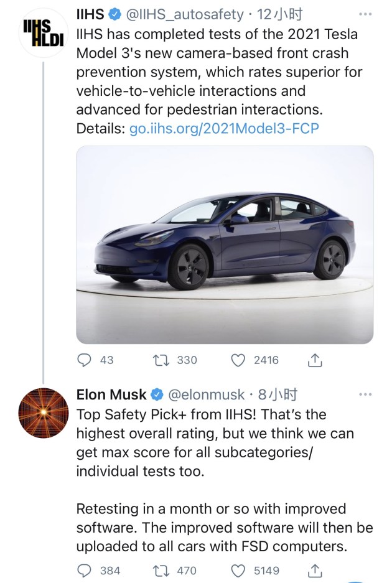Share Elon Musk's tweet
392x583 pixels.
[x=315, y=570]
